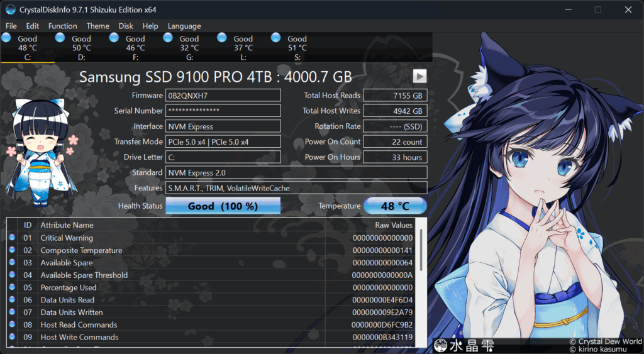Click the CrystalDiskInfo app icon in title bar

click(x=11, y=9)
